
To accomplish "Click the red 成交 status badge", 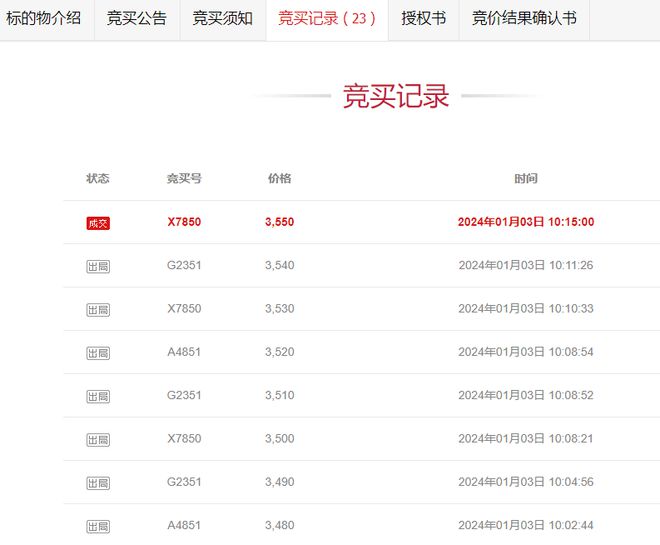I will click(x=98, y=223).
